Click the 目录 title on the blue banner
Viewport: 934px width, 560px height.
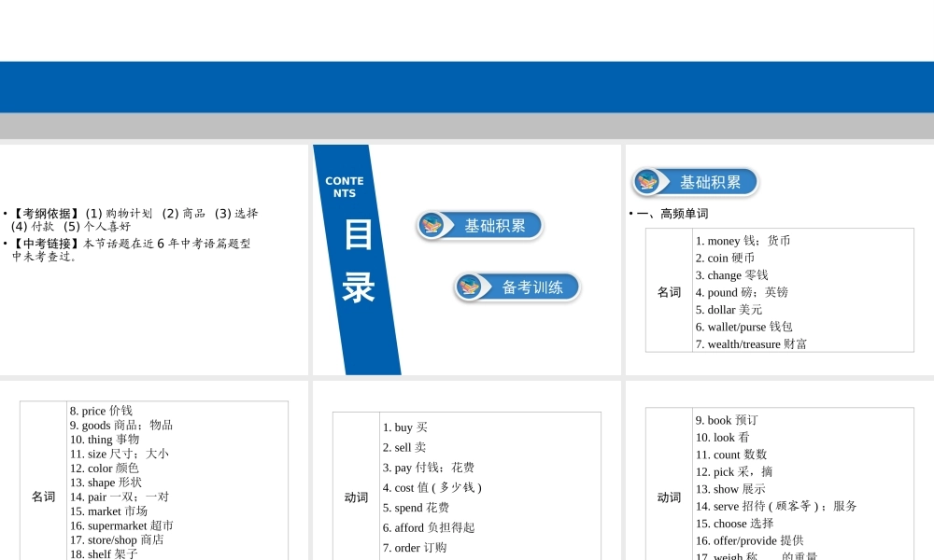358,260
